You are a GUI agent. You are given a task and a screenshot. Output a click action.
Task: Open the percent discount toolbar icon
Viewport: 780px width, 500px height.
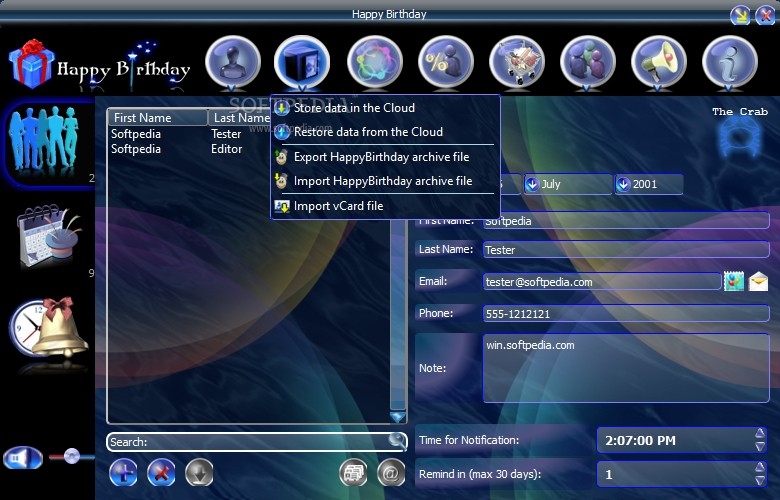(x=446, y=62)
